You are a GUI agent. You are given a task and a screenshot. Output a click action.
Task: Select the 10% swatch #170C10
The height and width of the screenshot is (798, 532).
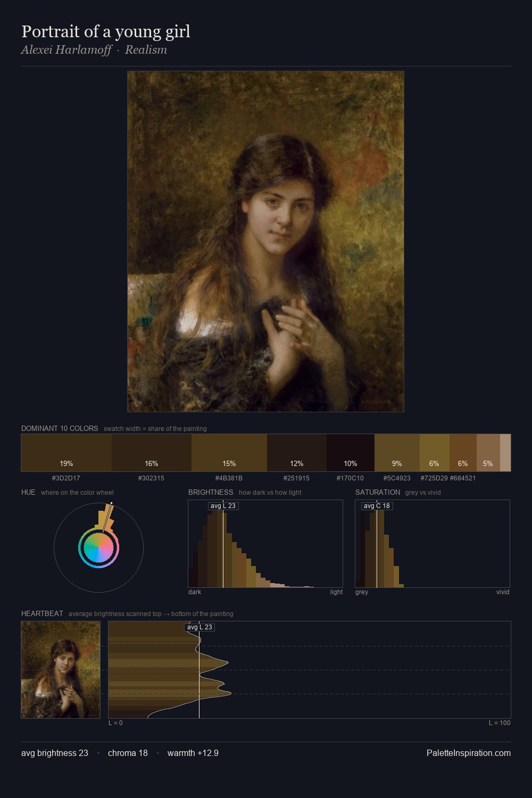pyautogui.click(x=351, y=453)
